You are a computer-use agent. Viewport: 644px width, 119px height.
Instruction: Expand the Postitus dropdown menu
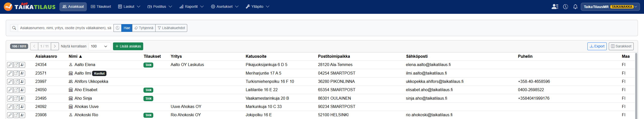pyautogui.click(x=160, y=7)
